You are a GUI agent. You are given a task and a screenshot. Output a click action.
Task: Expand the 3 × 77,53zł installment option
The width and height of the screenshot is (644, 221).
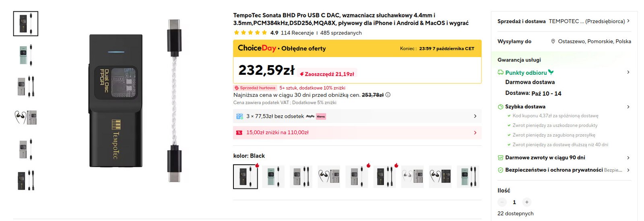(475, 116)
